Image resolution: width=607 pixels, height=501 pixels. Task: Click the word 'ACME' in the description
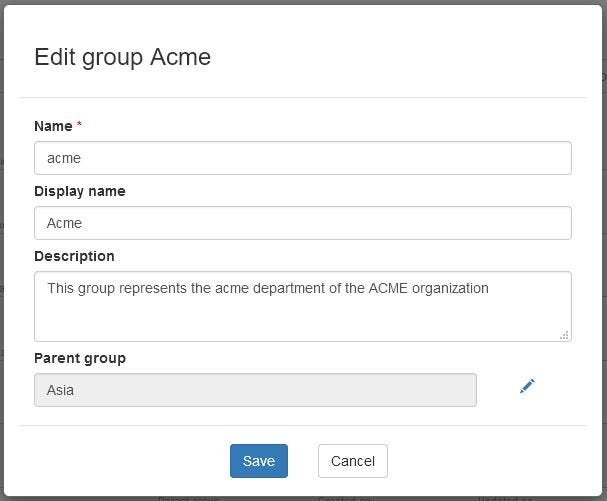tap(388, 288)
